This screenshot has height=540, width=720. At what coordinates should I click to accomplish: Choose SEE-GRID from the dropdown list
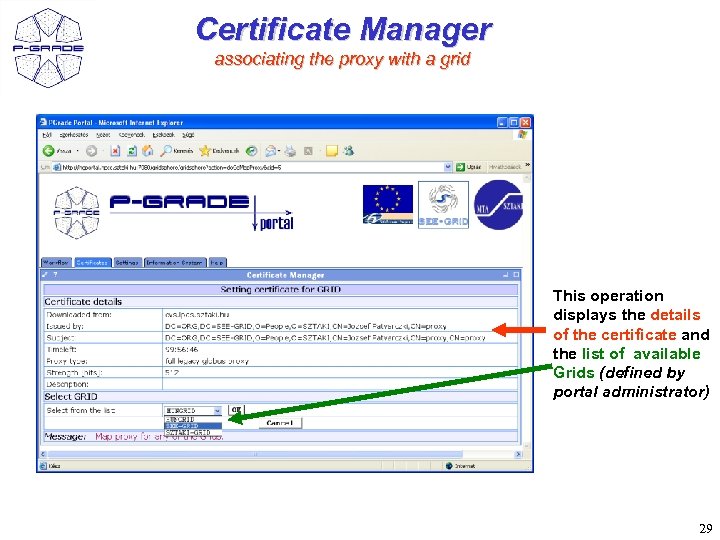(193, 426)
